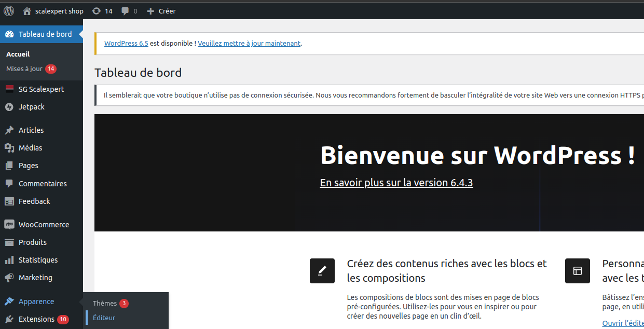Click the Commentaires bubble icon in sidebar

coord(9,184)
